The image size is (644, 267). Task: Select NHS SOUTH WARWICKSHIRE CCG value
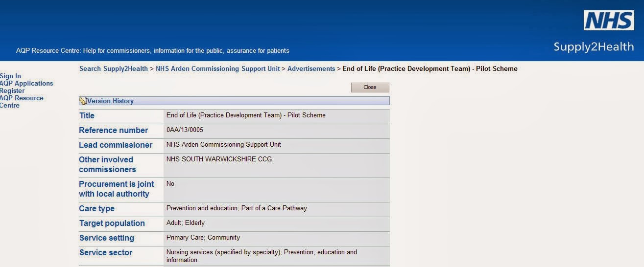[x=219, y=159]
